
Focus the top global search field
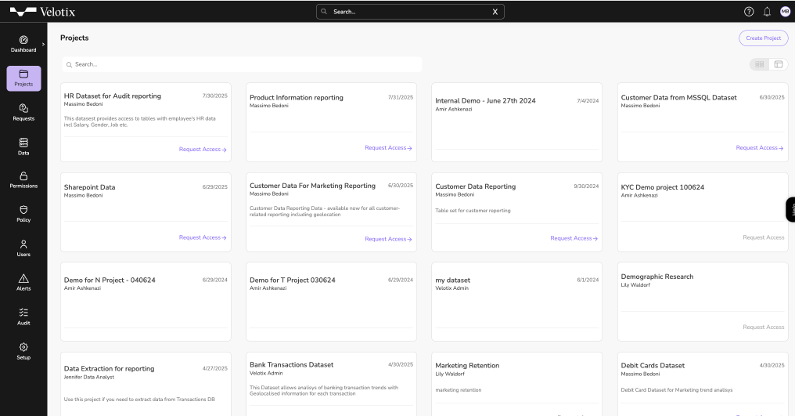[410, 12]
